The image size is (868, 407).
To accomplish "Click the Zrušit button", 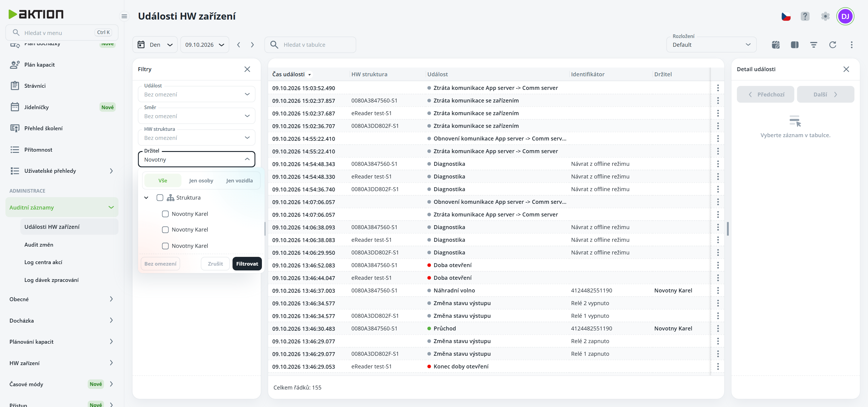I will 215,264.
